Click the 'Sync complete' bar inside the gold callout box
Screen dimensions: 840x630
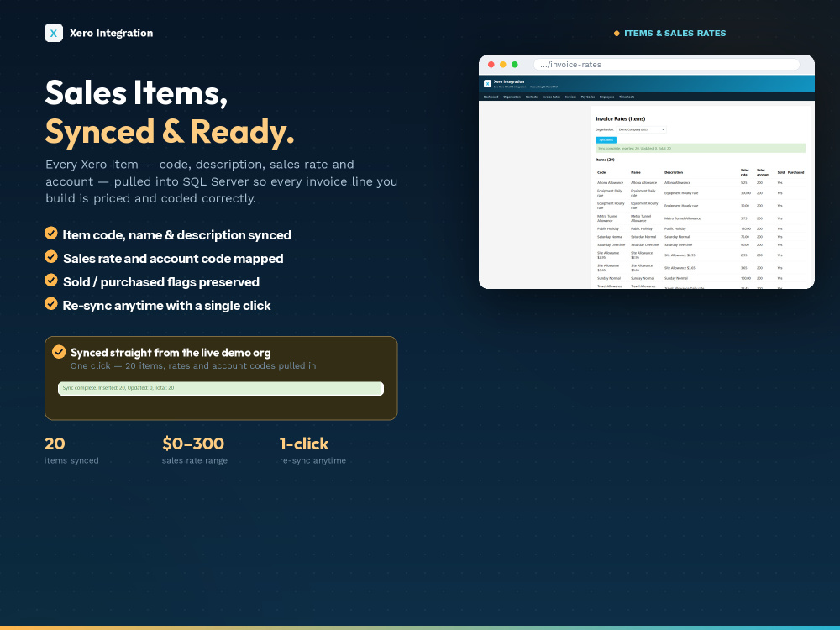(221, 388)
